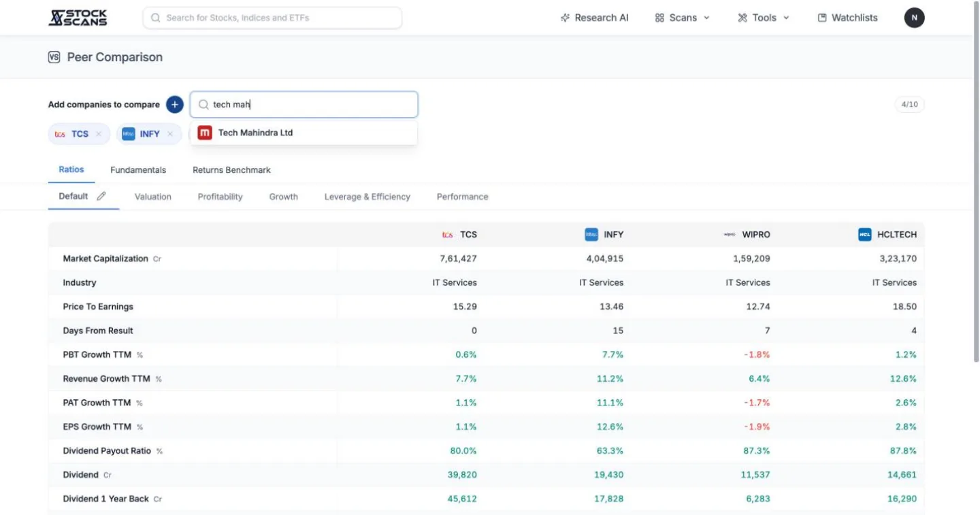Click the INFY logo in table header

pos(591,234)
